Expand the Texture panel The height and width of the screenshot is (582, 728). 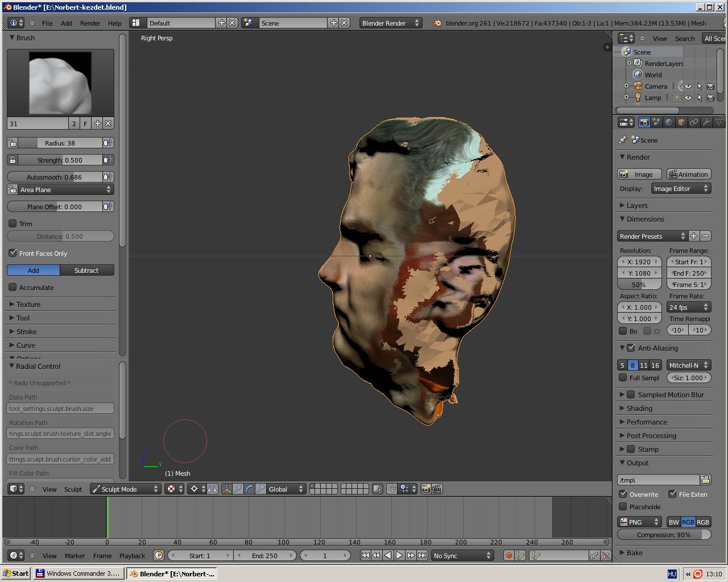point(28,304)
